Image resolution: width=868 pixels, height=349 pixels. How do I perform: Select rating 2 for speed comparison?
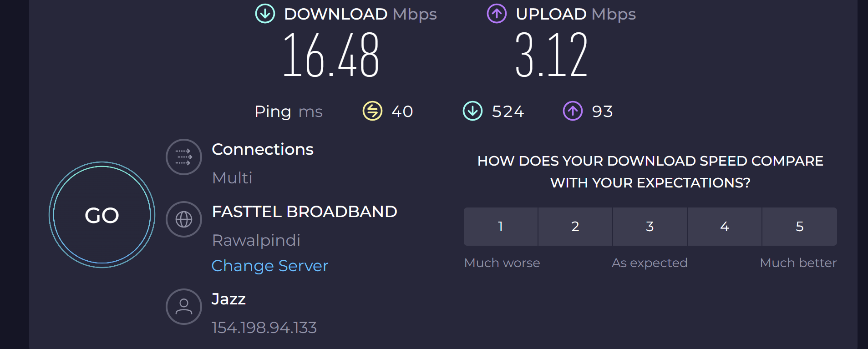(575, 227)
